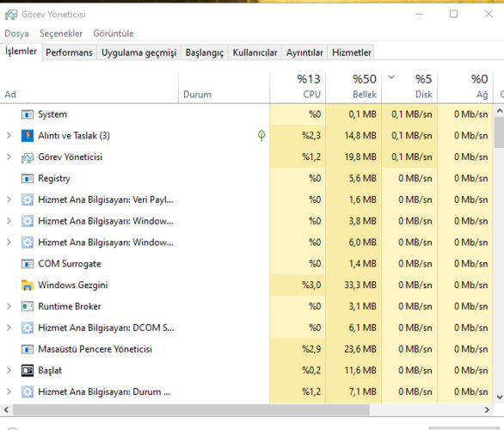Click the COM Surrogate process icon
This screenshot has width=504, height=430.
coord(28,264)
